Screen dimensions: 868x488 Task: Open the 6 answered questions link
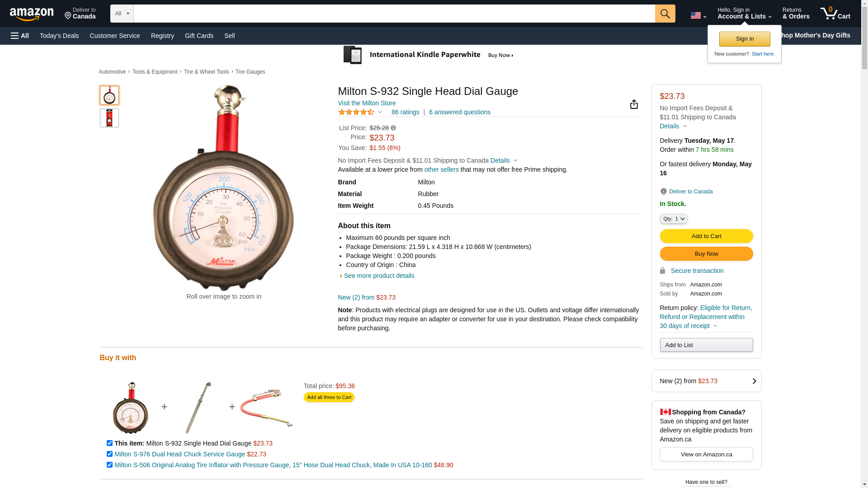459,112
